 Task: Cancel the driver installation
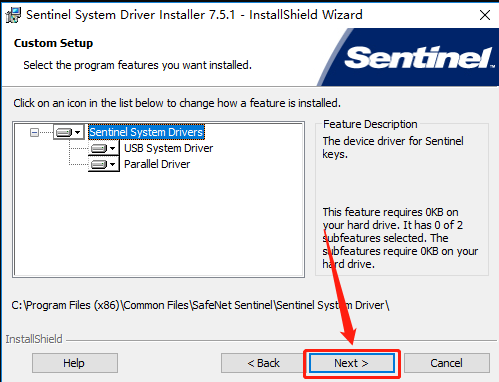(x=447, y=363)
